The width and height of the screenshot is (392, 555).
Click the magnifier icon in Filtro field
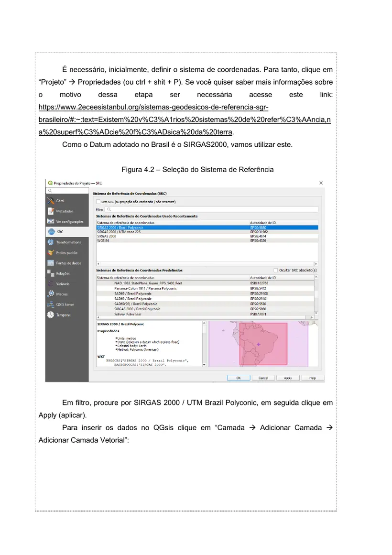coord(109,209)
